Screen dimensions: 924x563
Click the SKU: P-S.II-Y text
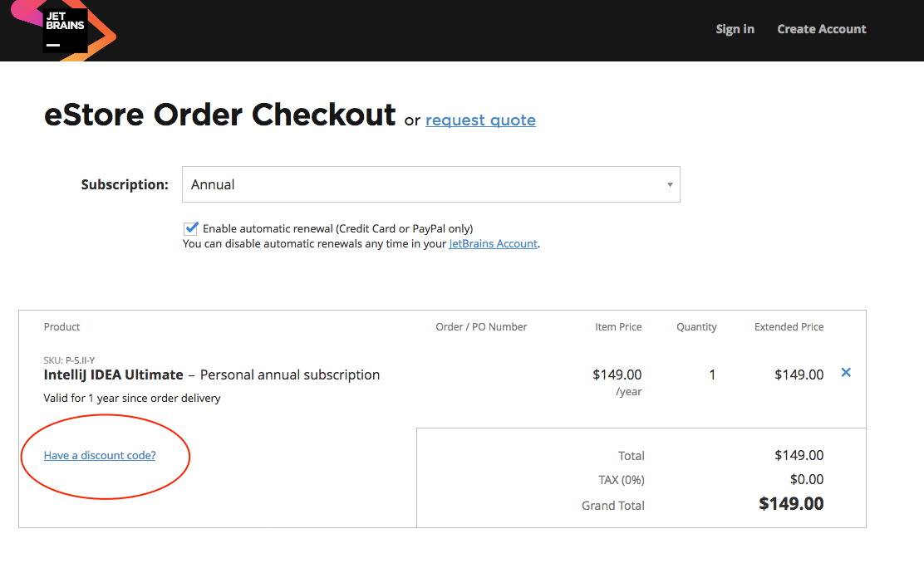click(x=69, y=360)
